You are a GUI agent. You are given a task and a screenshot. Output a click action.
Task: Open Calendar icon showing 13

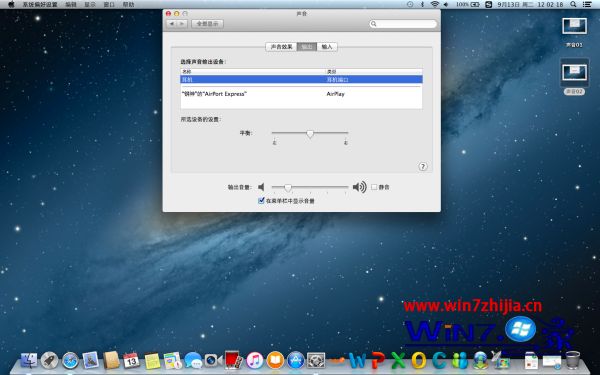(x=131, y=360)
